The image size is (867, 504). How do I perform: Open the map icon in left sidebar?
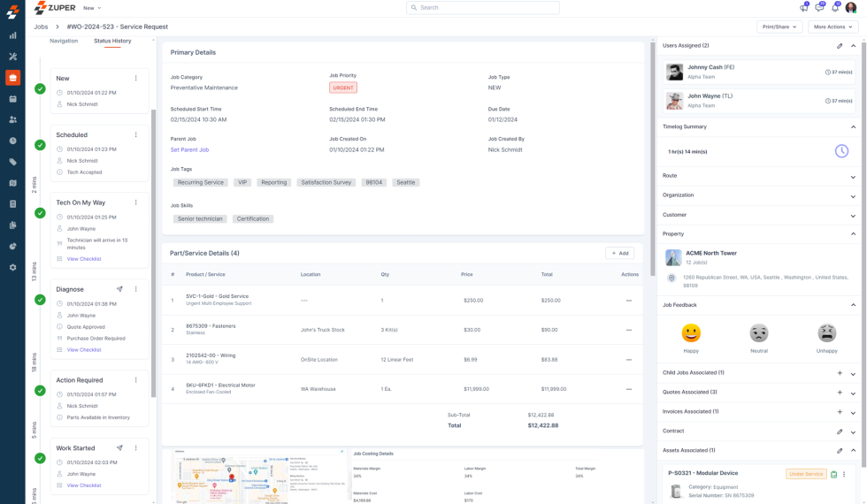tap(12, 183)
